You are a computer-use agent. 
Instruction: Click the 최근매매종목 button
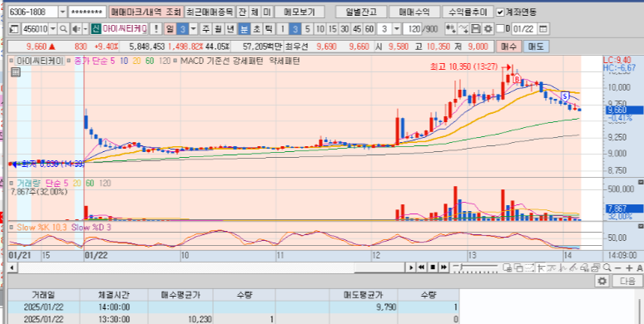(x=210, y=12)
